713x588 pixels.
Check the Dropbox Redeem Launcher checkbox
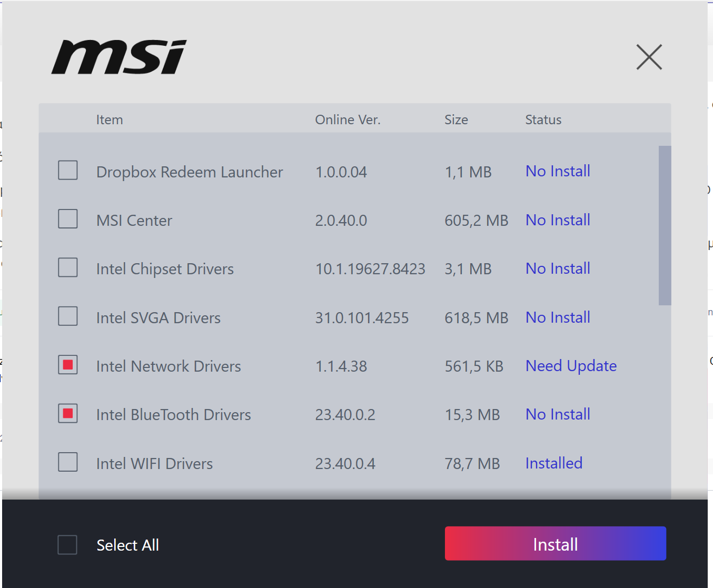[68, 170]
